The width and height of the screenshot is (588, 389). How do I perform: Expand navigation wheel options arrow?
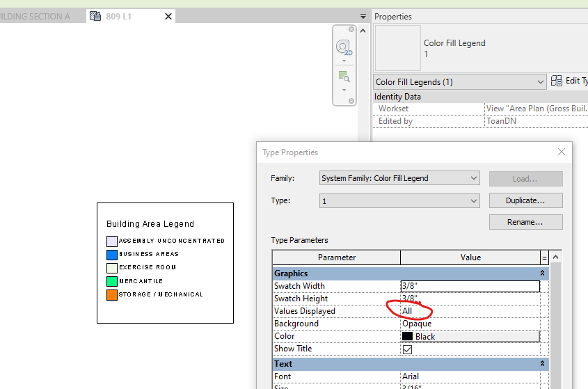click(x=344, y=61)
